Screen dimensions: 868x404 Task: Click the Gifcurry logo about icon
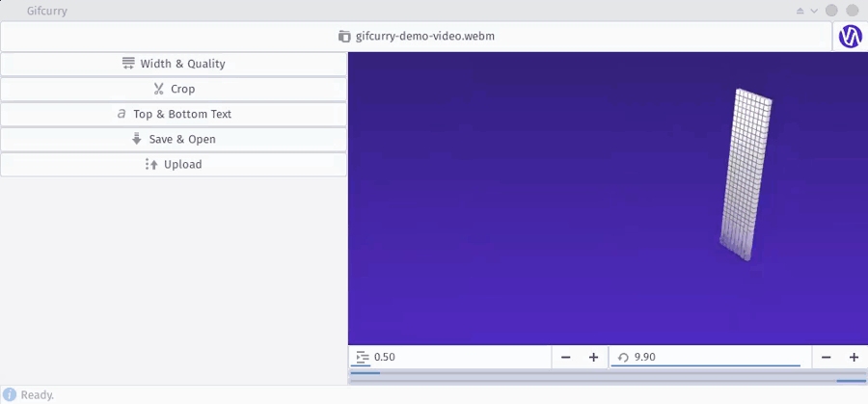[851, 37]
